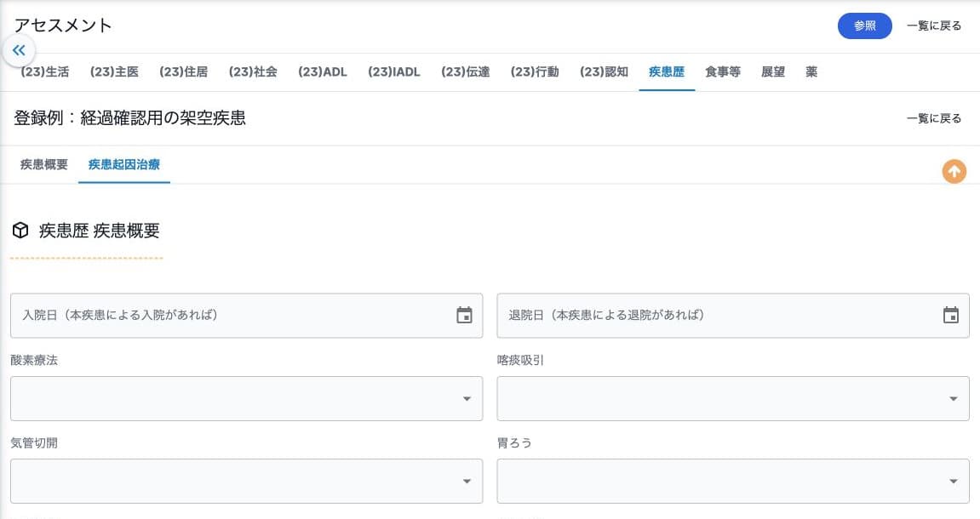Viewport: 980px width, 519px height.
Task: Open the 展望 tab
Action: 773,71
